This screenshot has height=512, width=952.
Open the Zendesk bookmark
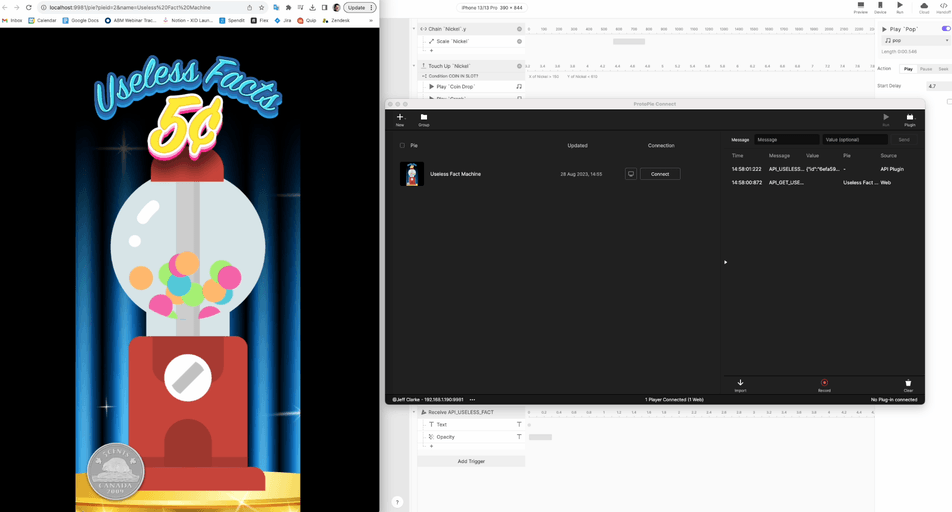pos(336,20)
